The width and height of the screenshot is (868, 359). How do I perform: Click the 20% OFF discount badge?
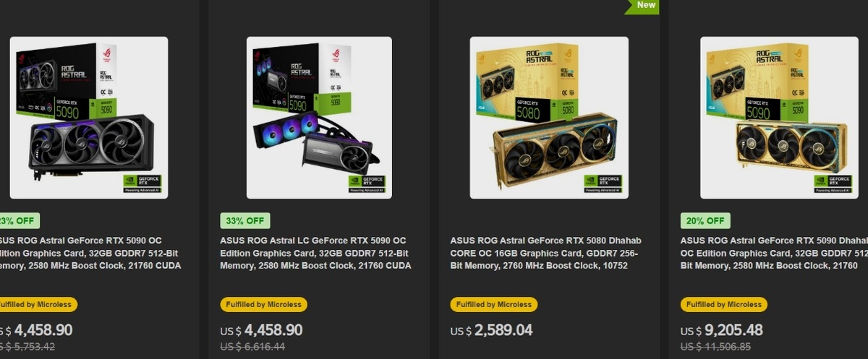(x=705, y=221)
